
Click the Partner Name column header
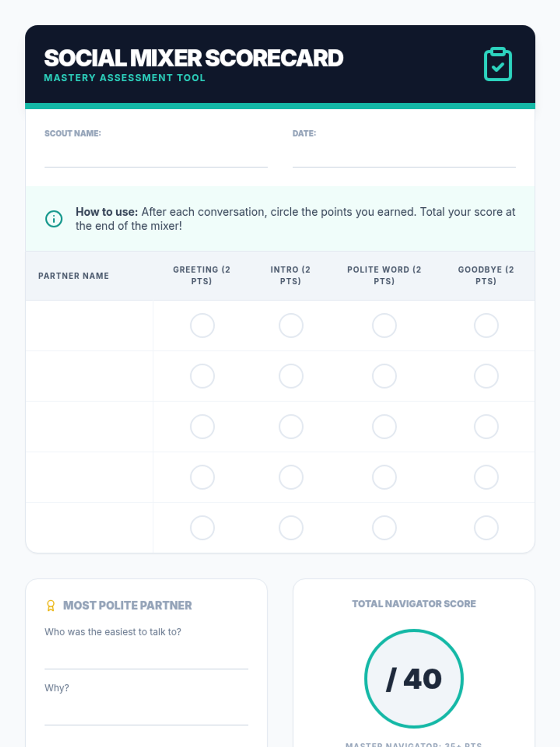coord(74,276)
